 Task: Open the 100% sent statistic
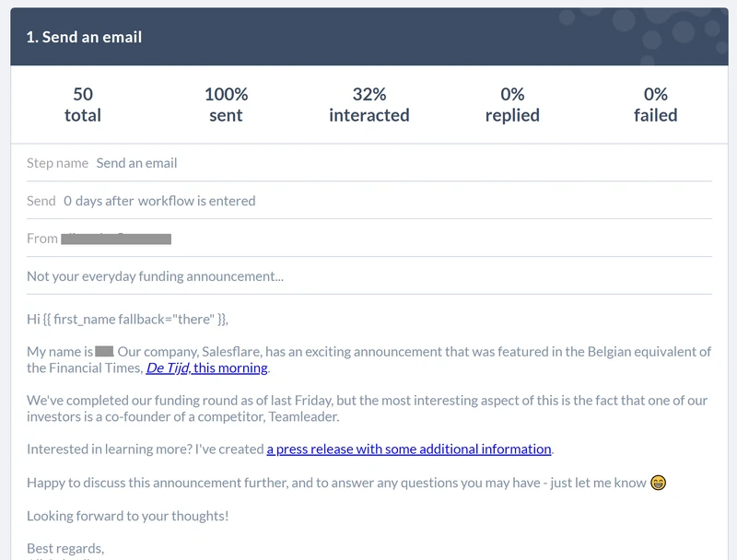[x=226, y=105]
